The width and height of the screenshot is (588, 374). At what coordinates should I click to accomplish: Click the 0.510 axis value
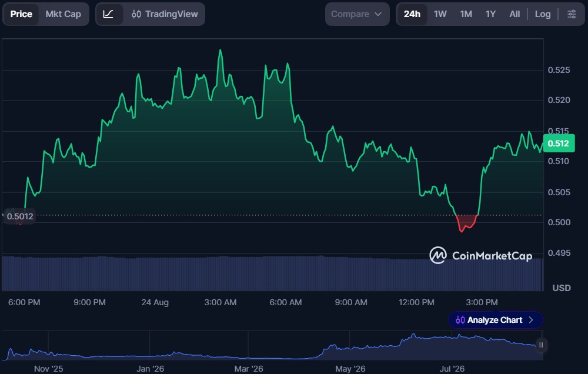[559, 161]
